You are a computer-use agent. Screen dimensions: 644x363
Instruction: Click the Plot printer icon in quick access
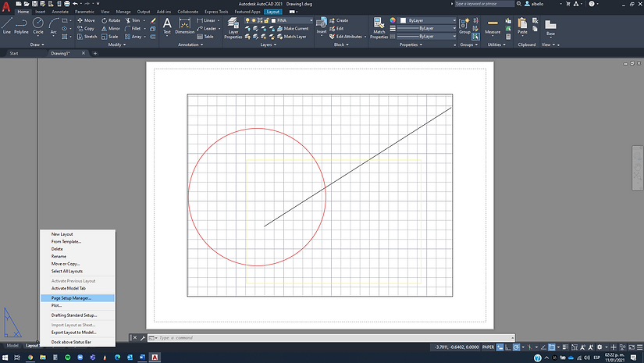(67, 4)
